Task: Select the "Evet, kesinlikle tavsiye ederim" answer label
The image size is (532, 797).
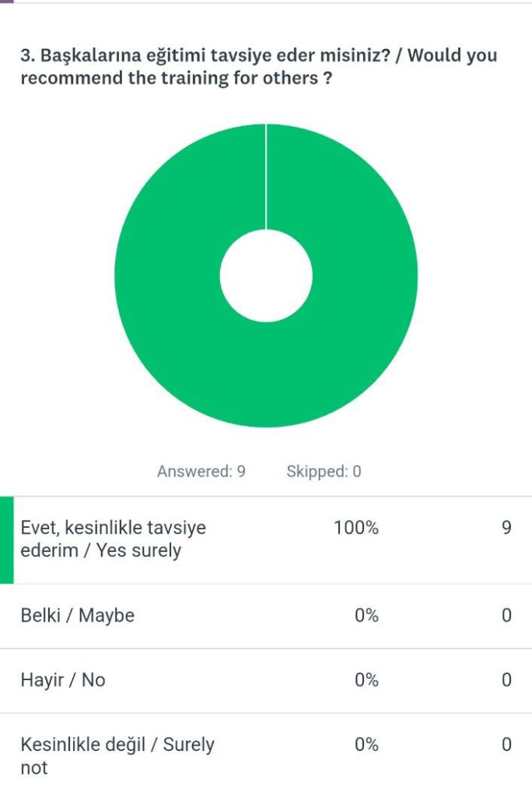Action: [x=113, y=539]
